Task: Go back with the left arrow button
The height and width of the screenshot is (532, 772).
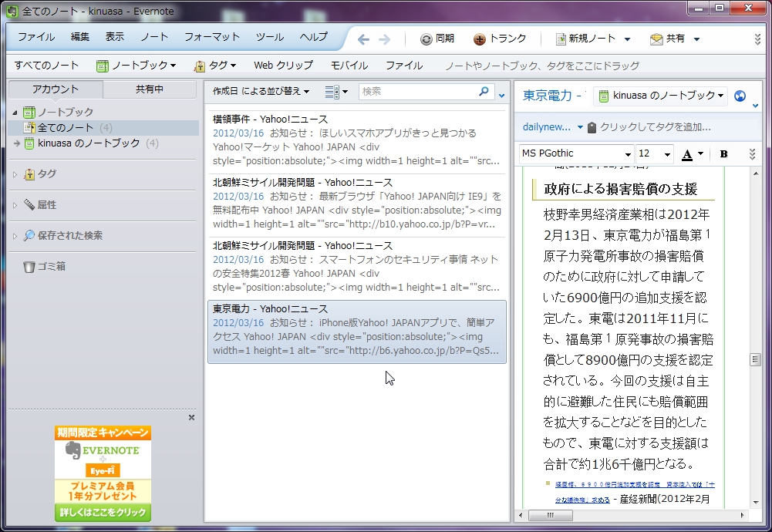Action: point(363,39)
